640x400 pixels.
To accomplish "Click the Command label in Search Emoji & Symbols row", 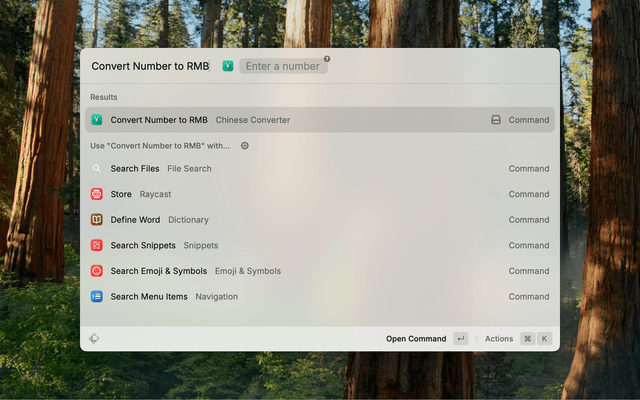I will [529, 271].
